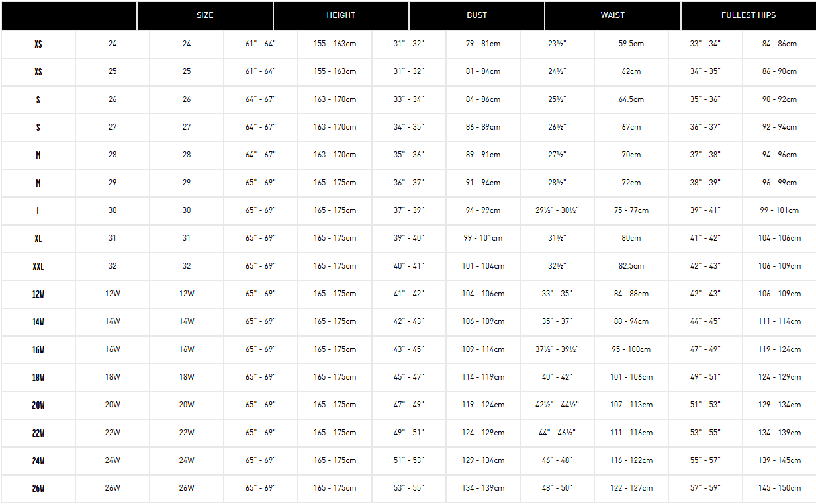Select the 26W row label

pos(38,489)
